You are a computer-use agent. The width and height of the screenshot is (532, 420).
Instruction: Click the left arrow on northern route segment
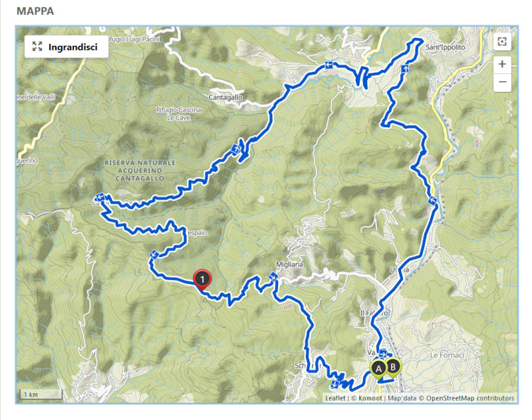pyautogui.click(x=329, y=65)
